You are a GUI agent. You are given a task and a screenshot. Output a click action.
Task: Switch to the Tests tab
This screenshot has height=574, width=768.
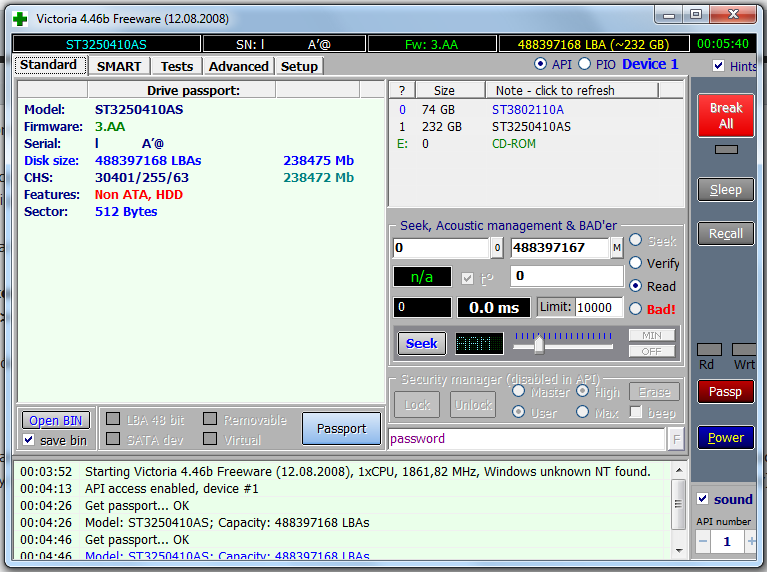[177, 66]
